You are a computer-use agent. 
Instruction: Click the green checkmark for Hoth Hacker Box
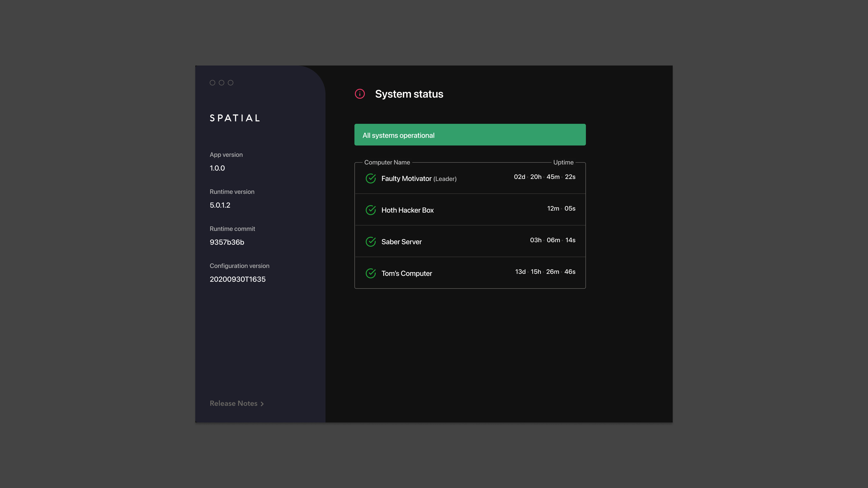click(371, 210)
